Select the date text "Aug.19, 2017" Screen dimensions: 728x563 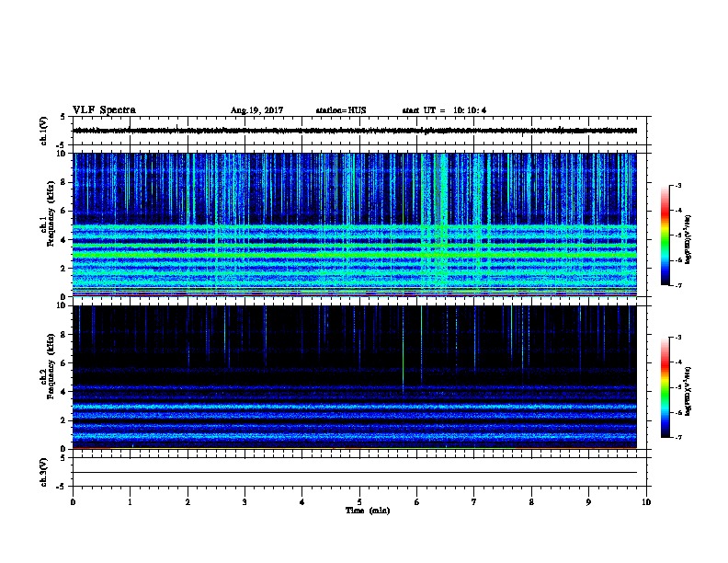pyautogui.click(x=256, y=110)
